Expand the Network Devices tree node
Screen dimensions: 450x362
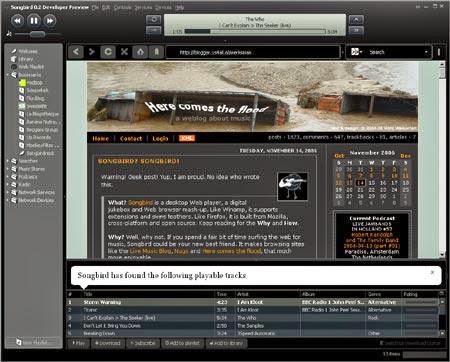[8, 200]
